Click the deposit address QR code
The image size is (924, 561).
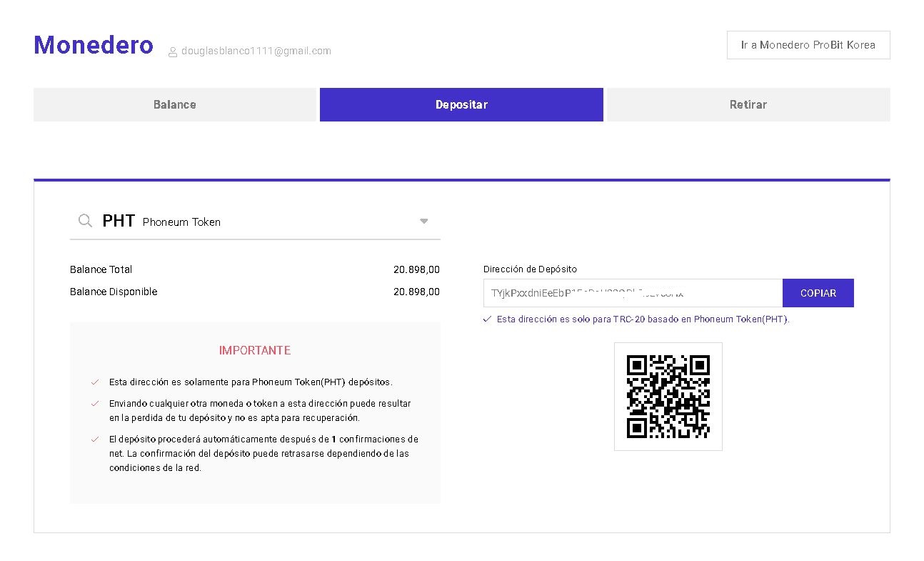pos(668,397)
